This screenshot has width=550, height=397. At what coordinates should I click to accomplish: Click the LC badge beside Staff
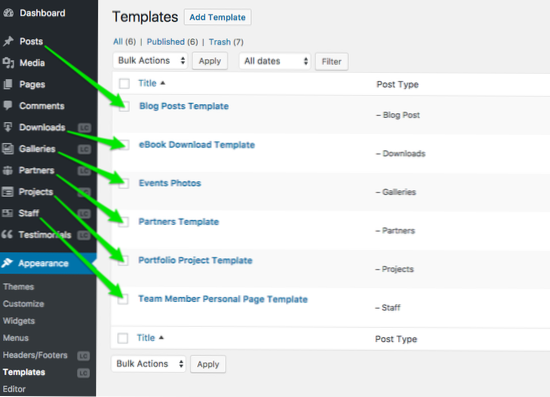84,214
